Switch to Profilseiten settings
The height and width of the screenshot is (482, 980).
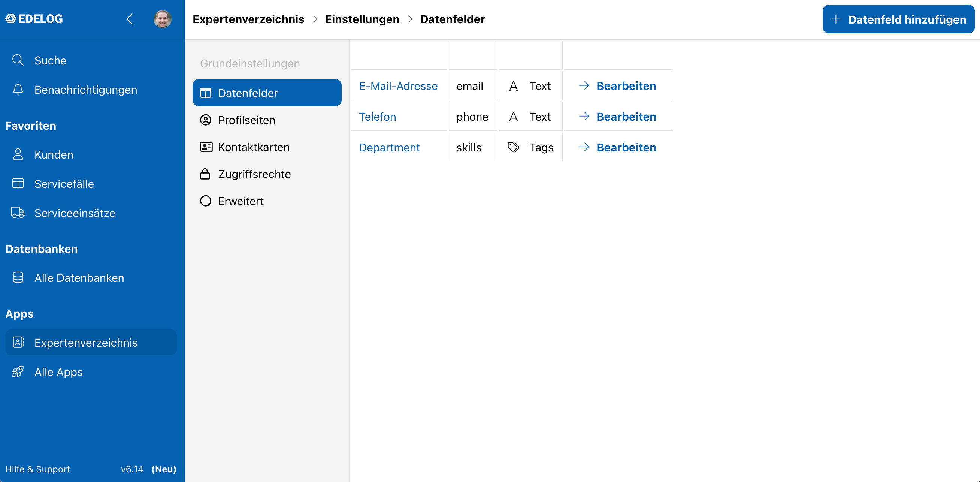pos(267,120)
